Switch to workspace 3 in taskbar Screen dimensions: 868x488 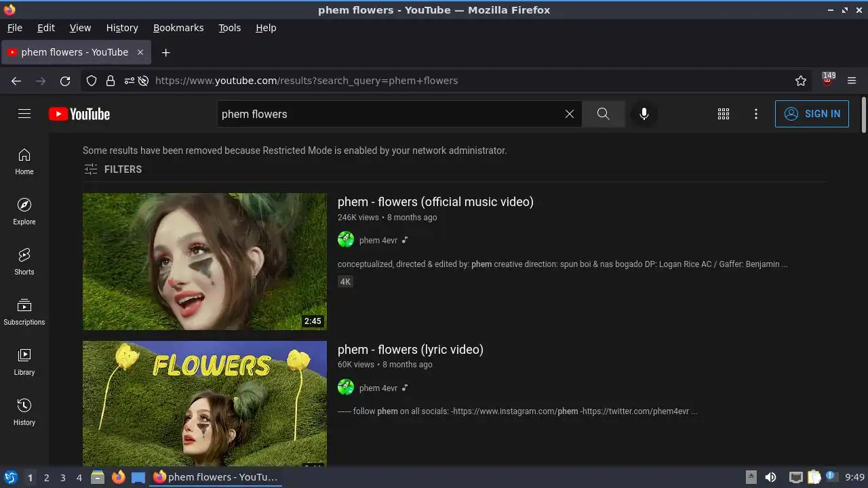(62, 477)
